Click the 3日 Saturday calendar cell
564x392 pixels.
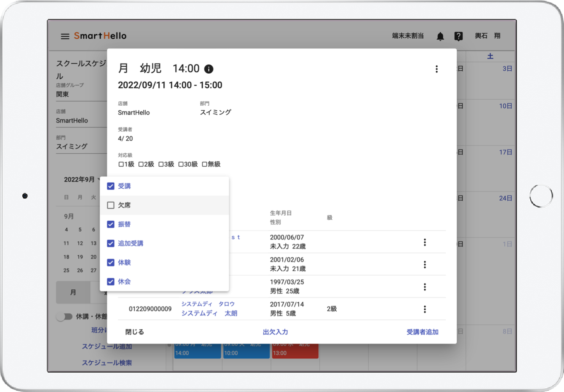490,81
